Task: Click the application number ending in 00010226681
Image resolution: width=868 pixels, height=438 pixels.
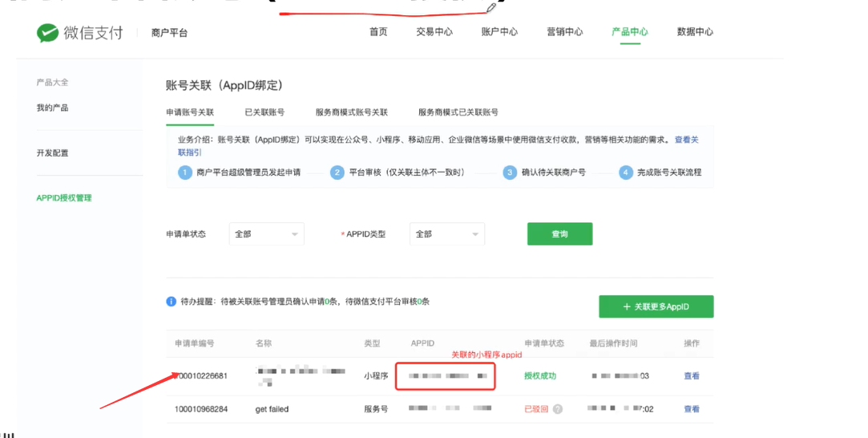Action: click(201, 376)
